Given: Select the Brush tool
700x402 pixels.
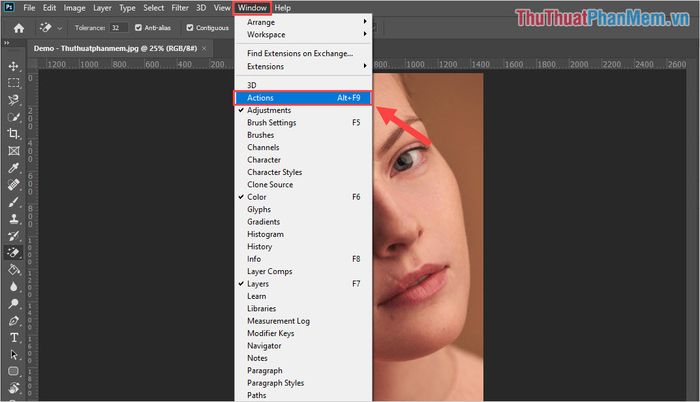Looking at the screenshot, I should pos(13,202).
